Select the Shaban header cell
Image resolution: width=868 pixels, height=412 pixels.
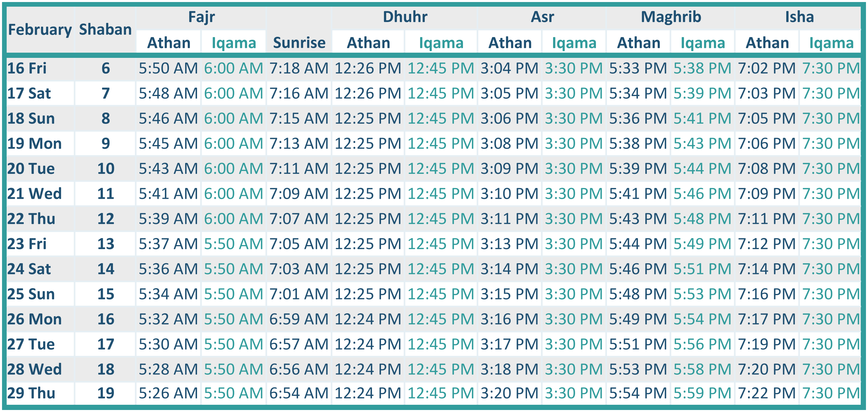[x=105, y=30]
